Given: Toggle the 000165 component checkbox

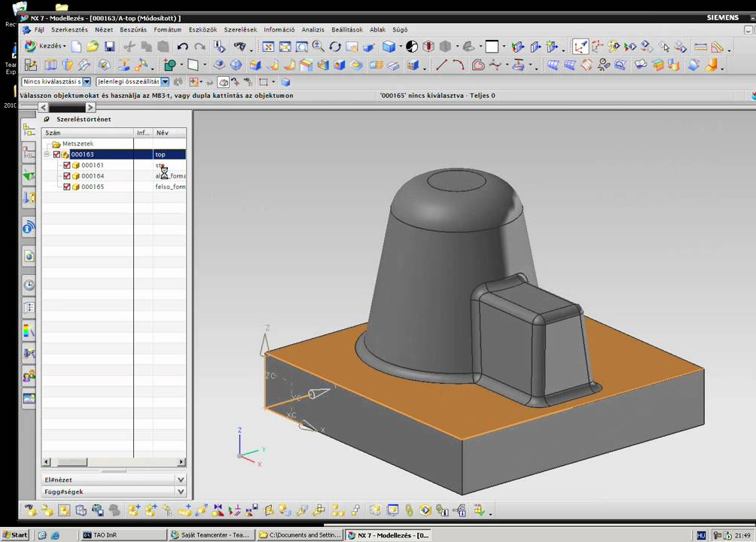Looking at the screenshot, I should pos(67,187).
